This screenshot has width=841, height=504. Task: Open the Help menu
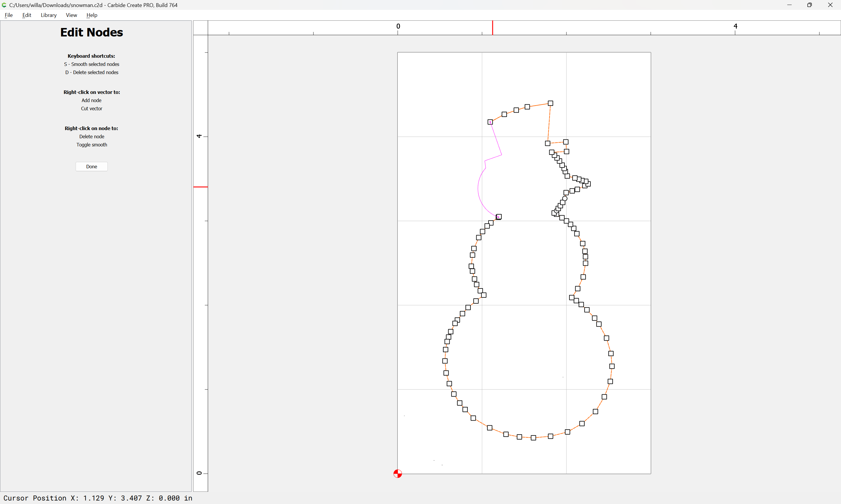(91, 15)
